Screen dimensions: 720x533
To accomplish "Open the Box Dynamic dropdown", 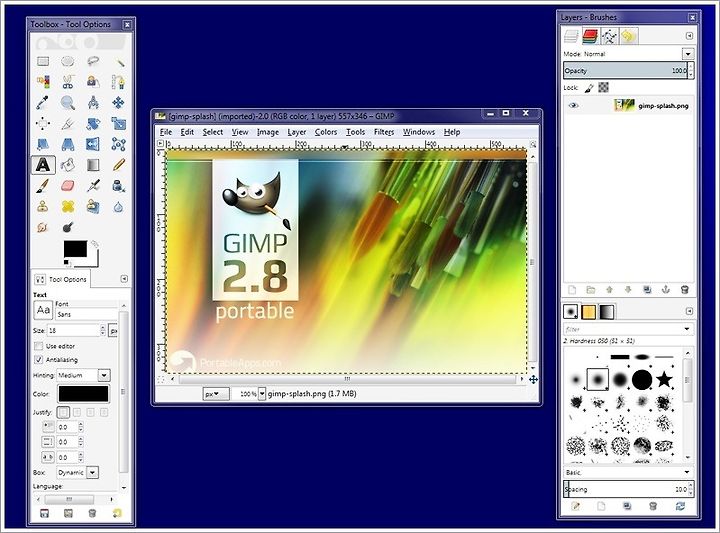I will (92, 472).
